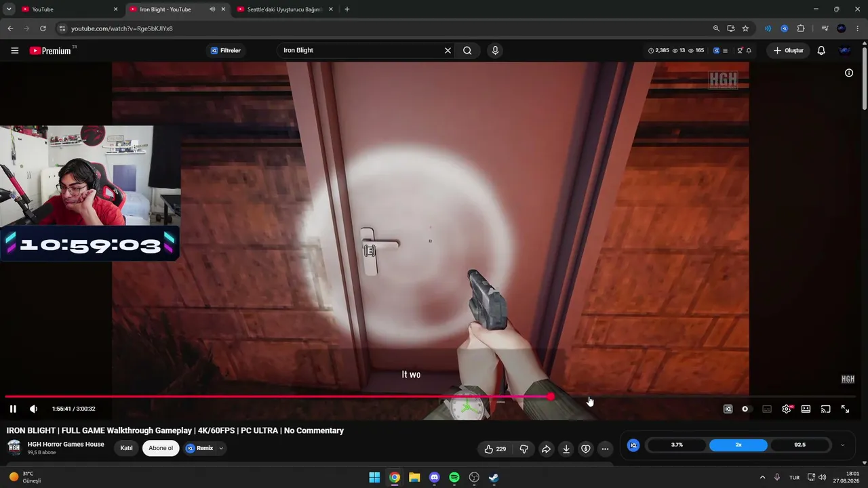Image resolution: width=868 pixels, height=488 pixels.
Task: Cast video to a device
Action: coord(825,409)
